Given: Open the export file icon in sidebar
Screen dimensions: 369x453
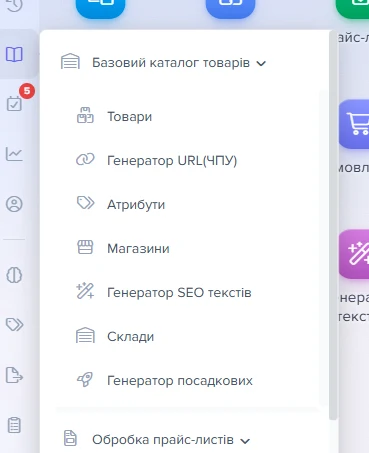Looking at the screenshot, I should click(14, 375).
